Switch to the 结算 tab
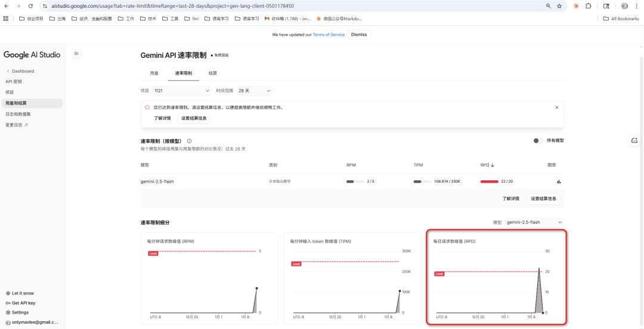Viewport: 644px width, 329px height. [213, 73]
